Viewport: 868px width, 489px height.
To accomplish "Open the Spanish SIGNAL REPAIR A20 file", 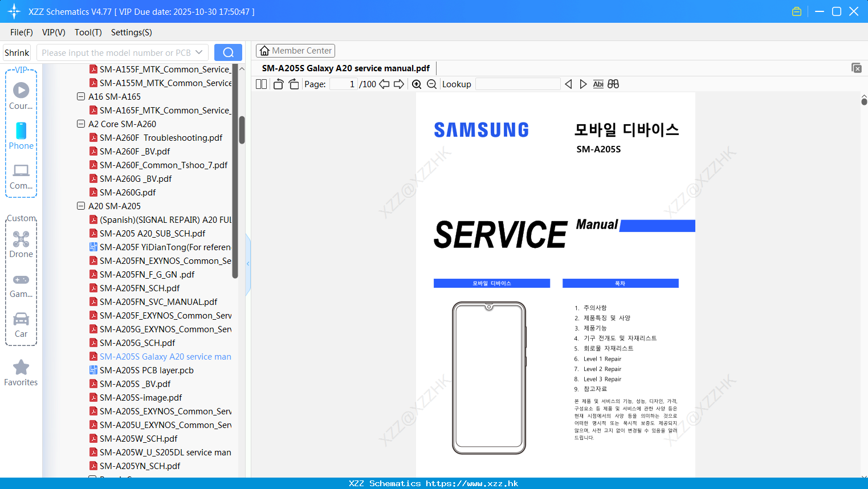I will [165, 220].
